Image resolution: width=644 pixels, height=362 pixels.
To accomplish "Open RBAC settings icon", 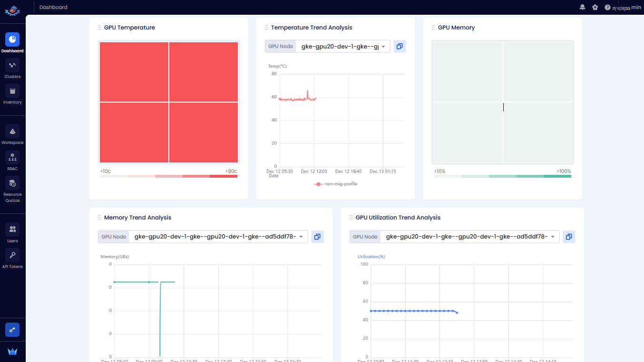I will tap(12, 157).
